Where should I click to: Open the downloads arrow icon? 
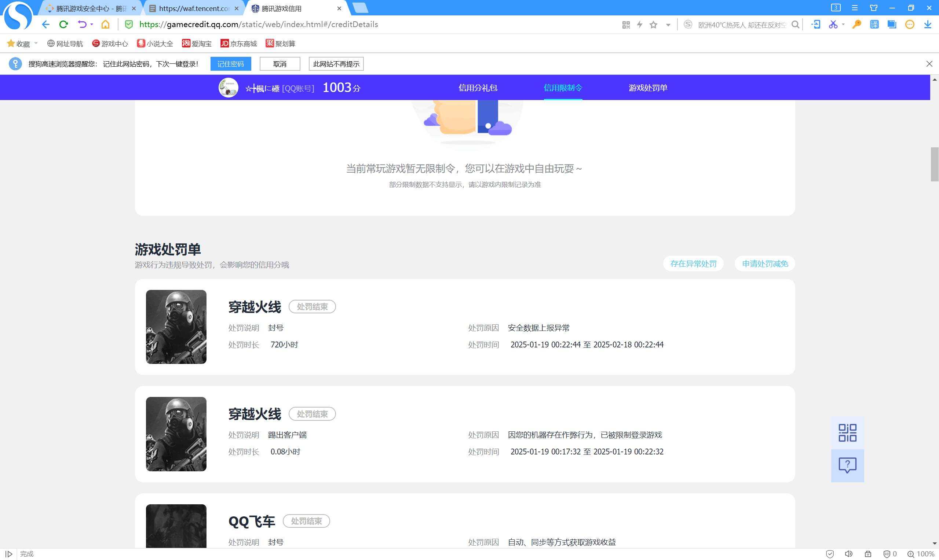coord(928,25)
